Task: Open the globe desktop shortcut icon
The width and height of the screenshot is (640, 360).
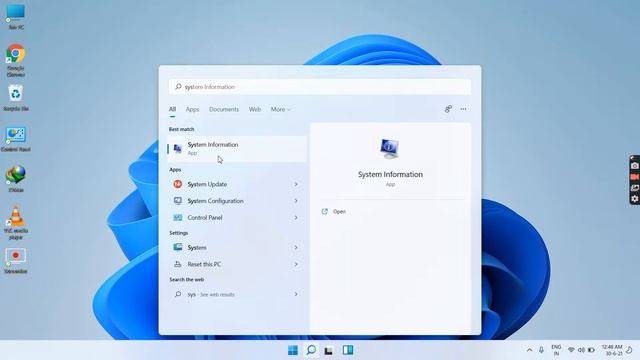Action: click(x=16, y=179)
